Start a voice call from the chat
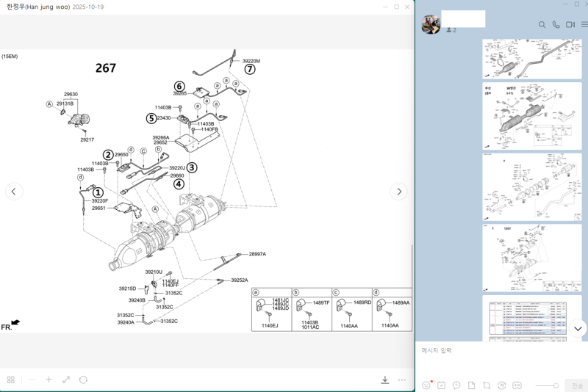 (556, 25)
